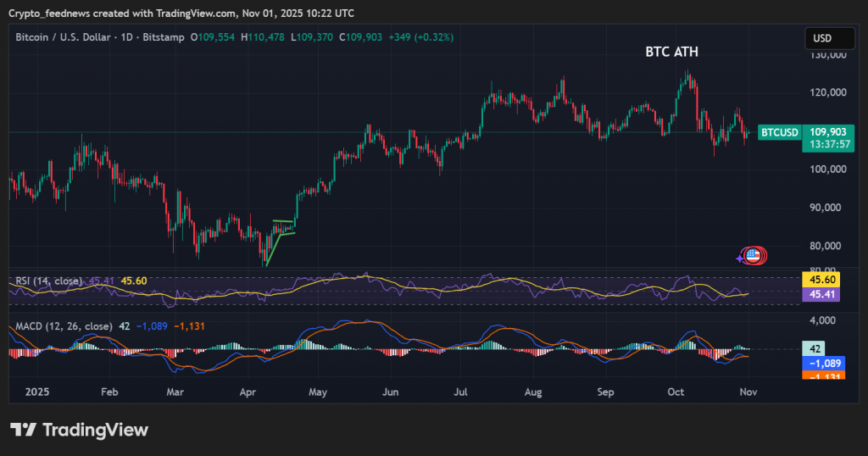Image resolution: width=868 pixels, height=456 pixels.
Task: Click the 109,903 current price label
Action: pyautogui.click(x=828, y=131)
